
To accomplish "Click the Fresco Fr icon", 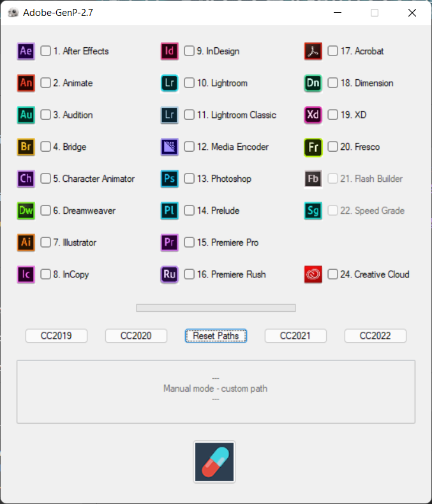I will click(x=313, y=147).
